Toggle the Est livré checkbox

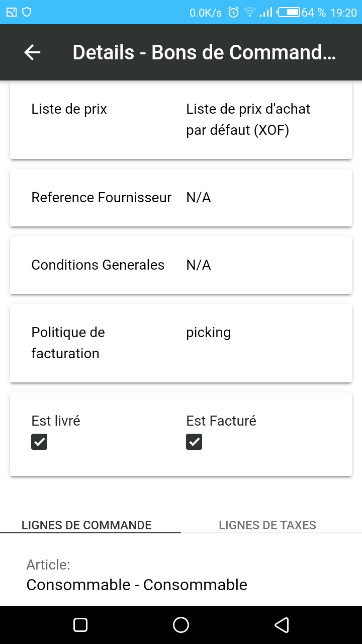click(39, 442)
